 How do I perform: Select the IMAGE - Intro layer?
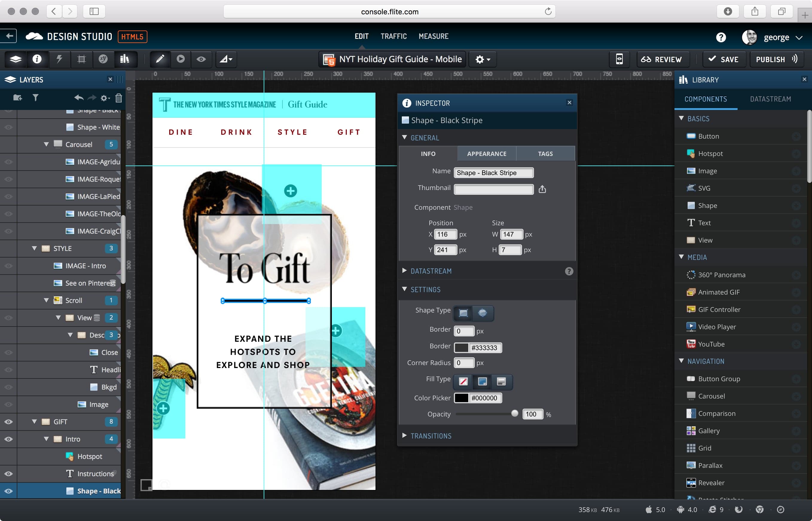pyautogui.click(x=69, y=266)
